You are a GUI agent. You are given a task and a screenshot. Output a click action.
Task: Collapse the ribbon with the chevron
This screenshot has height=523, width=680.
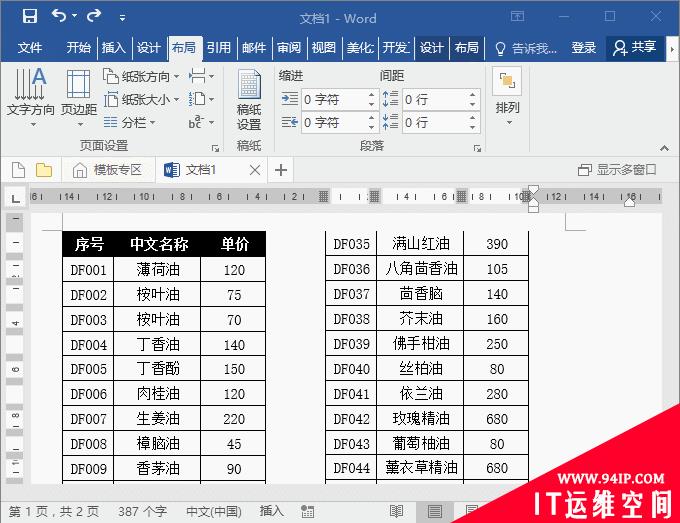(664, 148)
